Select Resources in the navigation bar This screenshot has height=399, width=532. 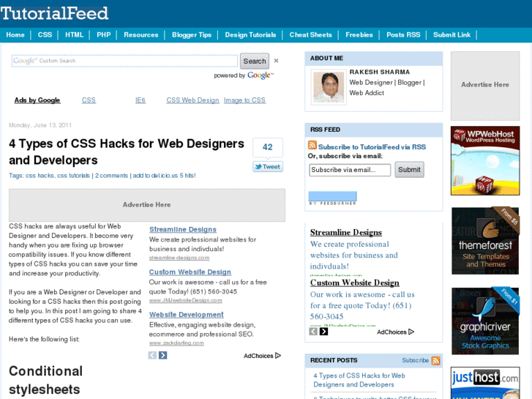(x=141, y=35)
